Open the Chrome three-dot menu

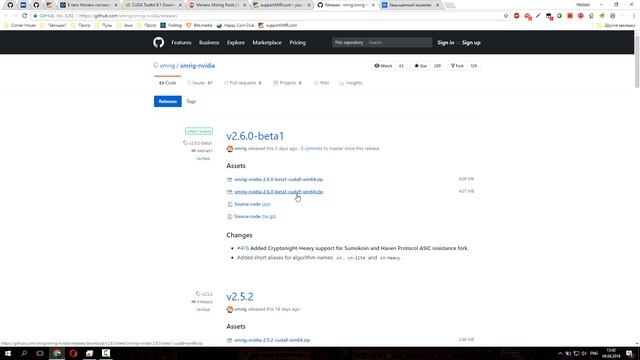click(x=634, y=16)
